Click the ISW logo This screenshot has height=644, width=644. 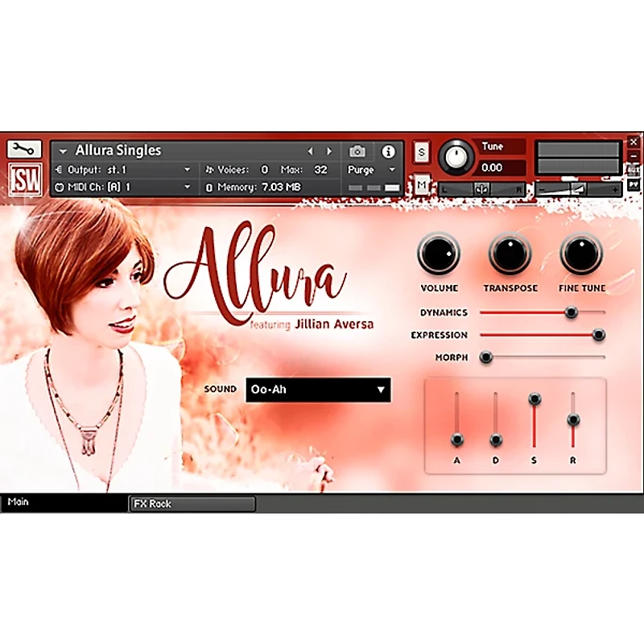(x=26, y=180)
